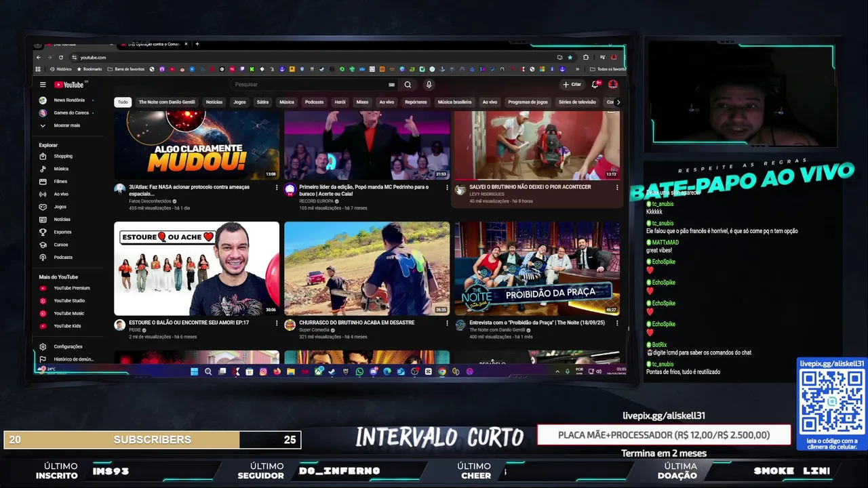Open the on-screen keyboard icon in search

[391, 85]
